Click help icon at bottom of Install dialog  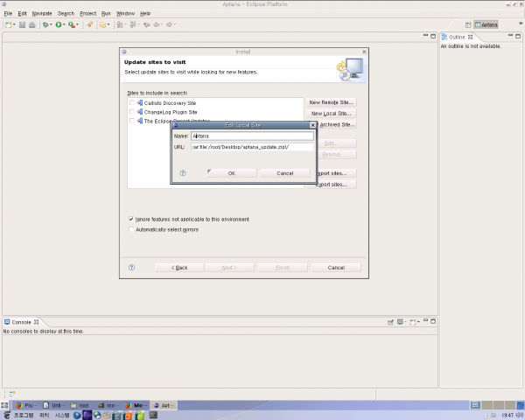131,267
